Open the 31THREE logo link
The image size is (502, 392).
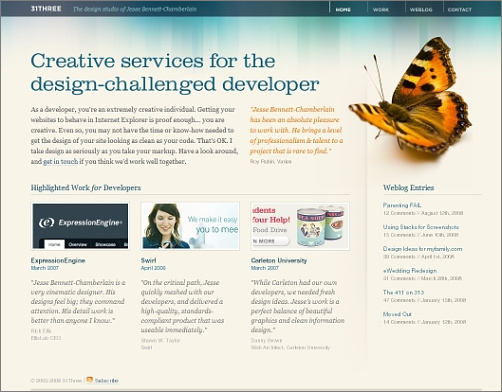tap(46, 9)
